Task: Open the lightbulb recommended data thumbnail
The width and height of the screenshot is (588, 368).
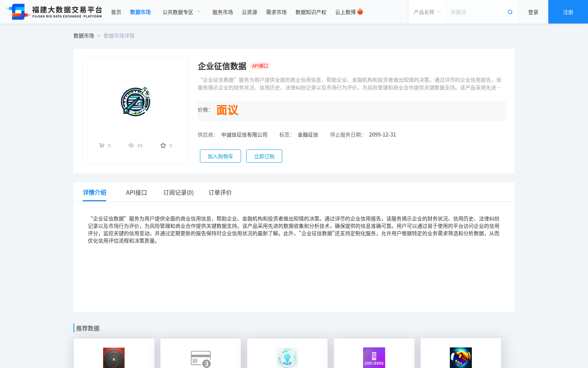Action: pos(287,358)
